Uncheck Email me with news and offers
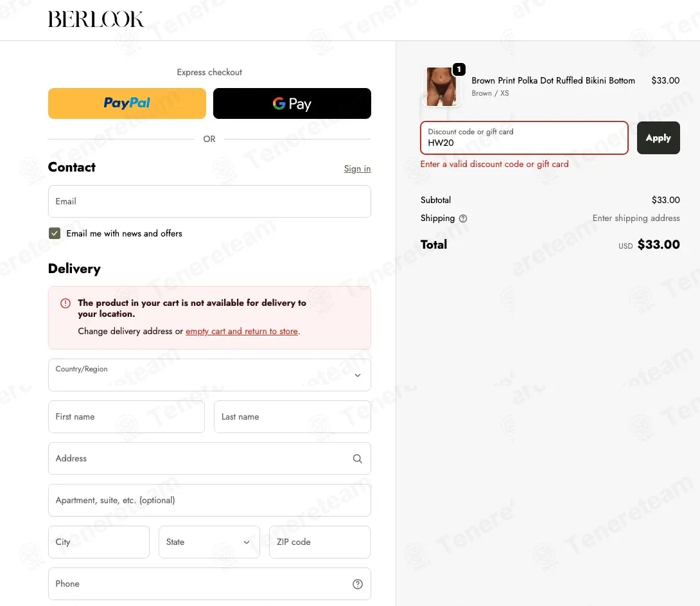 55,233
